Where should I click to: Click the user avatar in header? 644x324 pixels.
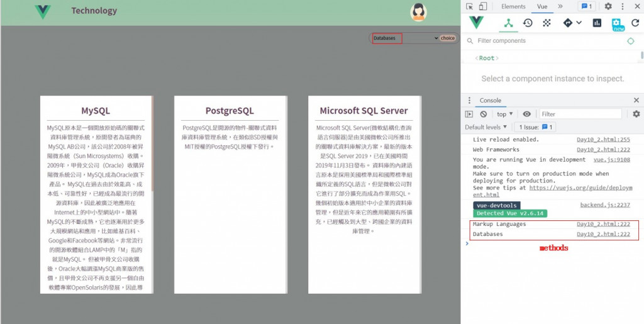pyautogui.click(x=418, y=12)
